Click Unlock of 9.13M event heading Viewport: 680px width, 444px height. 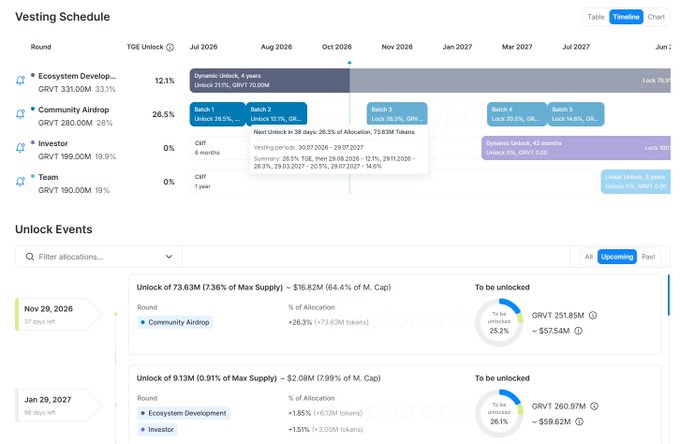(258, 378)
